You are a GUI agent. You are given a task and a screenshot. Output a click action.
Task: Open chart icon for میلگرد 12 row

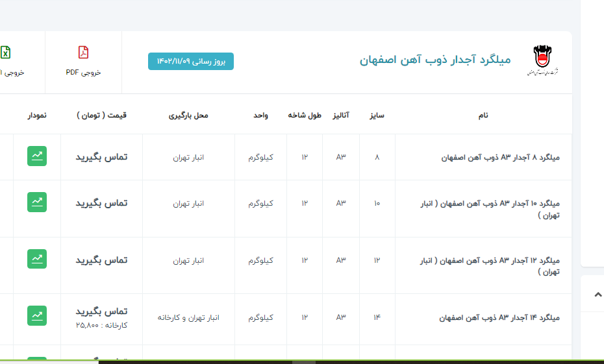[37, 259]
